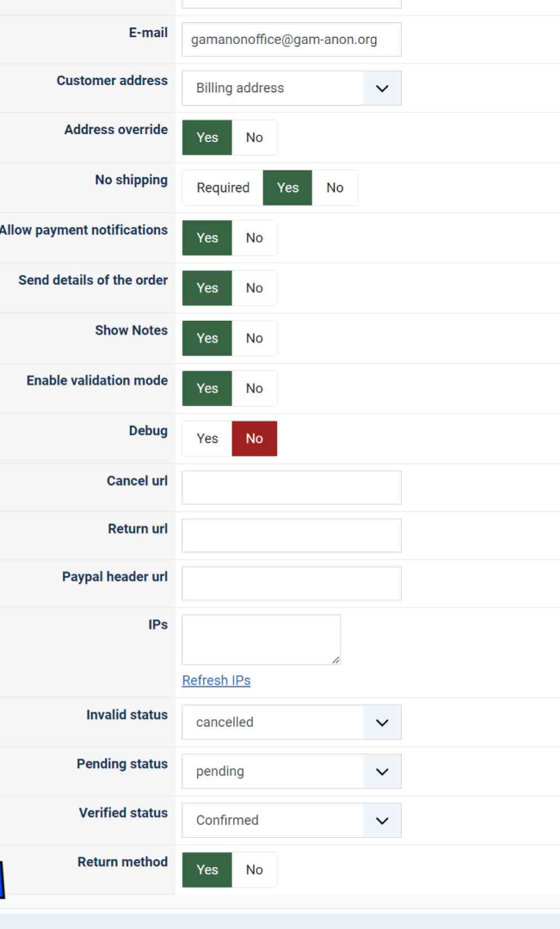Set Return method to No
The width and height of the screenshot is (560, 929).
click(x=255, y=870)
